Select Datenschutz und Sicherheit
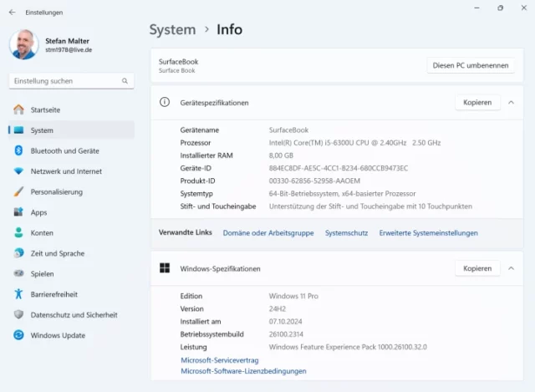Screen dimensions: 535x392 pyautogui.click(x=72, y=314)
